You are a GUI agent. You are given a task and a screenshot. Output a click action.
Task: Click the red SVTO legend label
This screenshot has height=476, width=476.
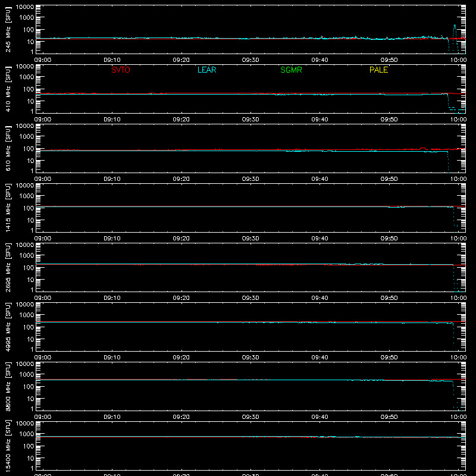click(x=121, y=70)
